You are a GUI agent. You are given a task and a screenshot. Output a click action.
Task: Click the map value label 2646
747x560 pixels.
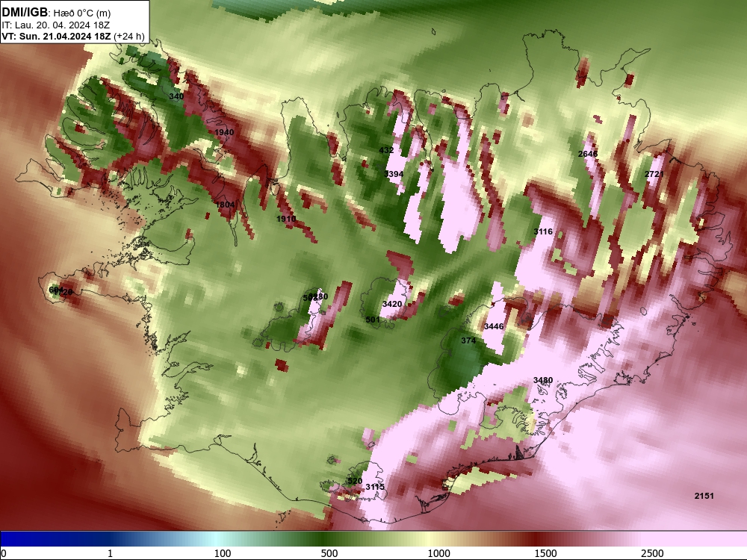tap(588, 154)
